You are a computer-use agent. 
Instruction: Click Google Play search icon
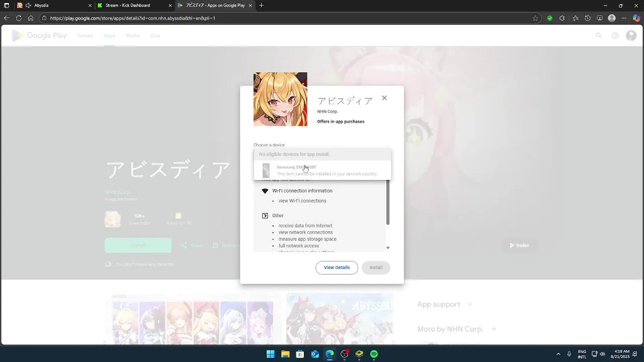pyautogui.click(x=599, y=36)
